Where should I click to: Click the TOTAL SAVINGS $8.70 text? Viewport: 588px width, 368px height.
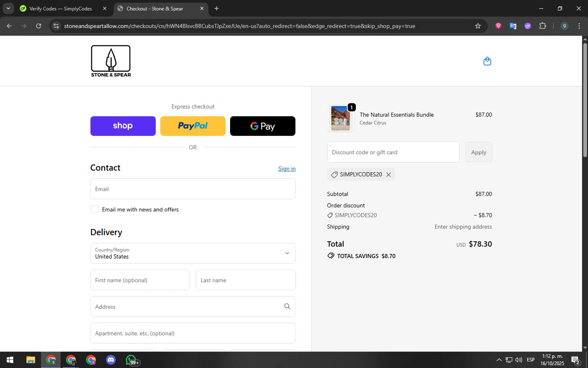[366, 256]
